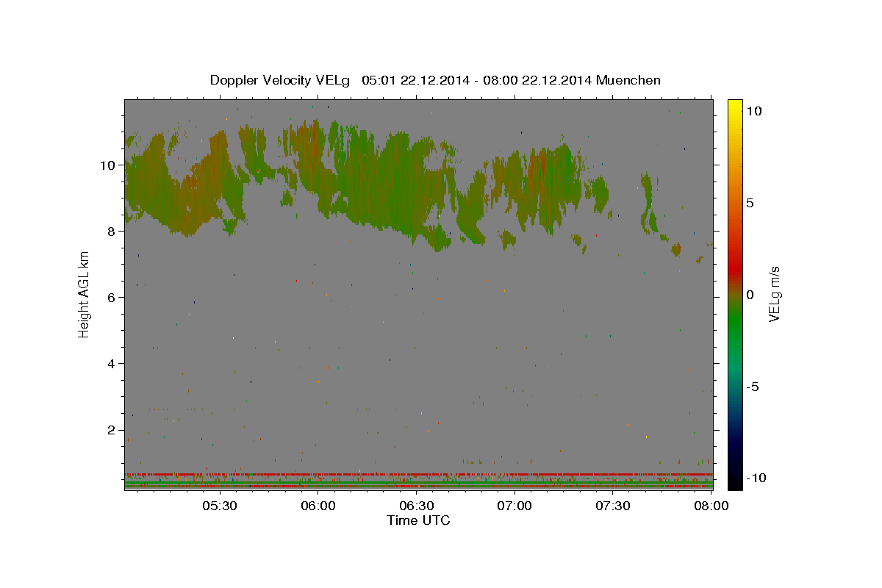882x588 pixels.
Task: Click the height tick label '4'
Action: 111,363
